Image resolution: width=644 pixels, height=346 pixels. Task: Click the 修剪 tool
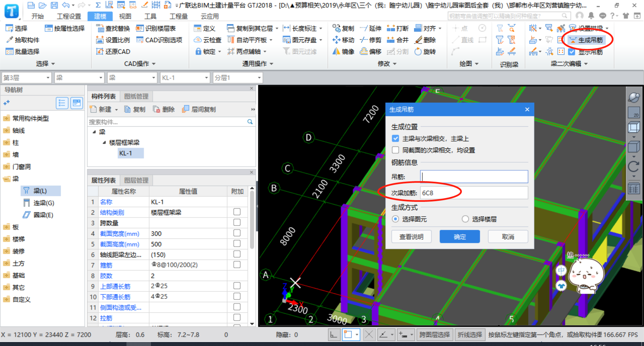370,40
